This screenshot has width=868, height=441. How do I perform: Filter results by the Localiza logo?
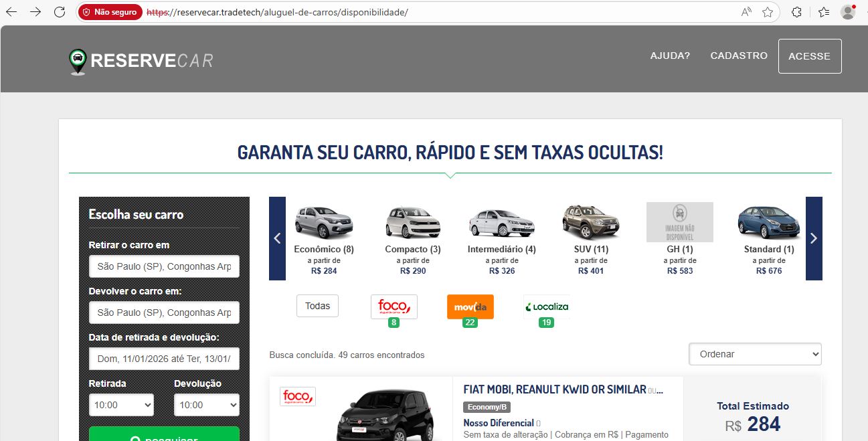tap(547, 306)
